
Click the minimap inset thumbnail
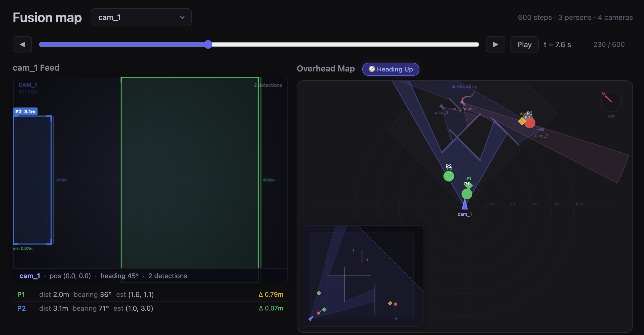(x=363, y=276)
